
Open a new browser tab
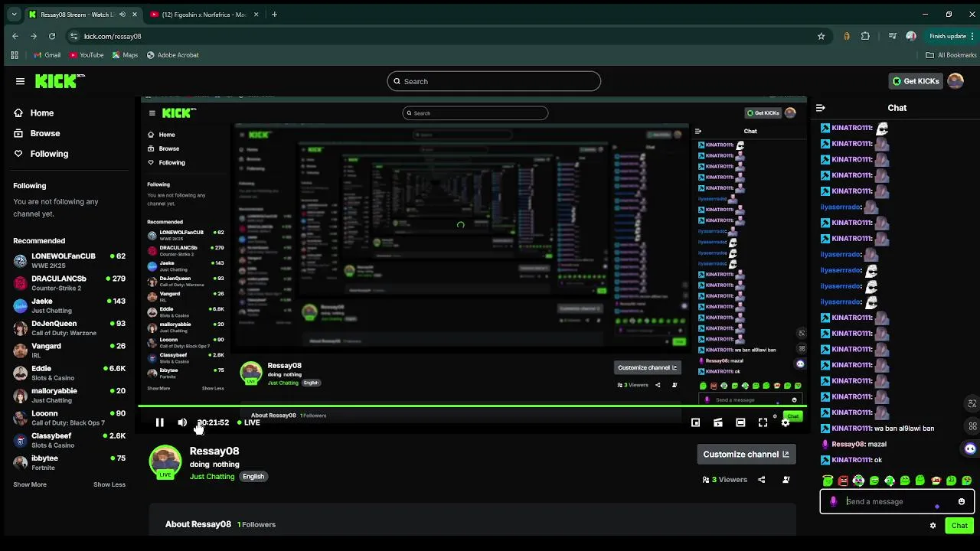(274, 14)
